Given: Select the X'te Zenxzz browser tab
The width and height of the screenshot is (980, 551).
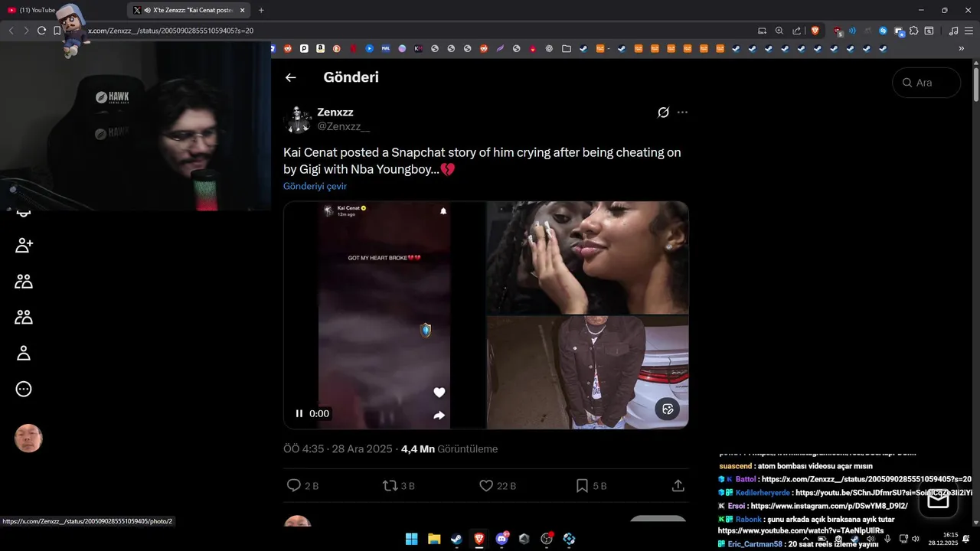Looking at the screenshot, I should point(188,10).
